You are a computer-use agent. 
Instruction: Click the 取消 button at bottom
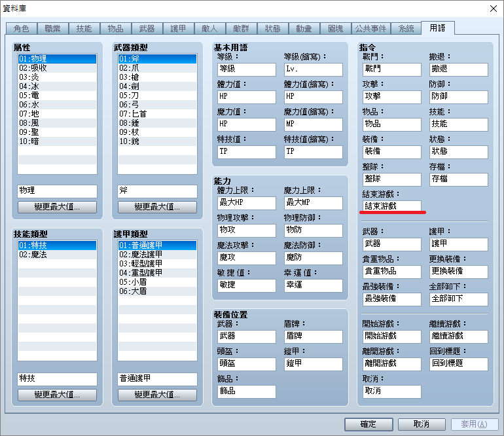[422, 424]
